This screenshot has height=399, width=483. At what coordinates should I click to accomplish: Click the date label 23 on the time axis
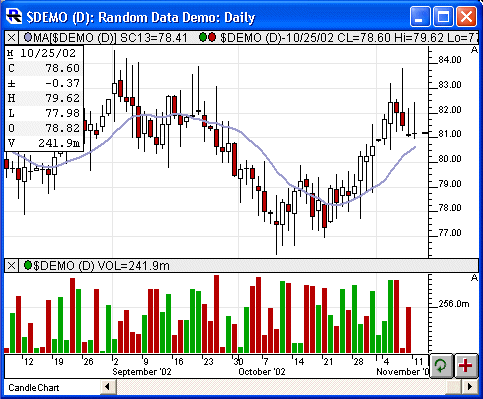point(208,362)
